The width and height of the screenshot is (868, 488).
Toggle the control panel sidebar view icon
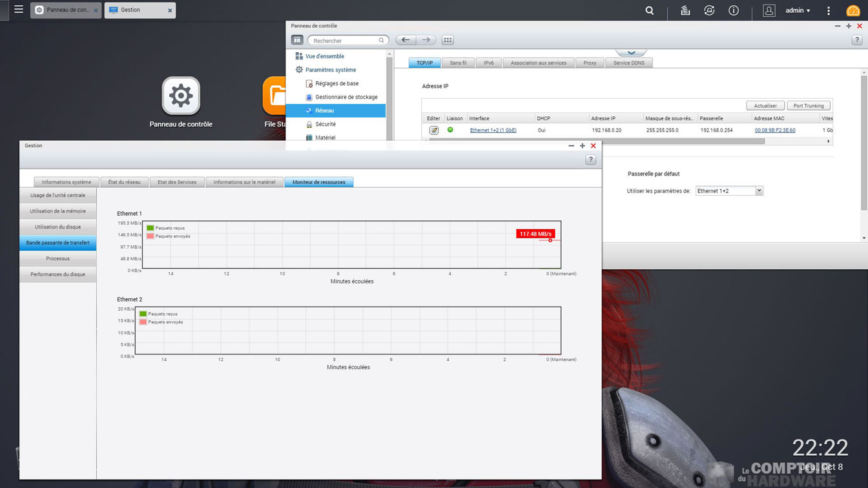[x=297, y=40]
